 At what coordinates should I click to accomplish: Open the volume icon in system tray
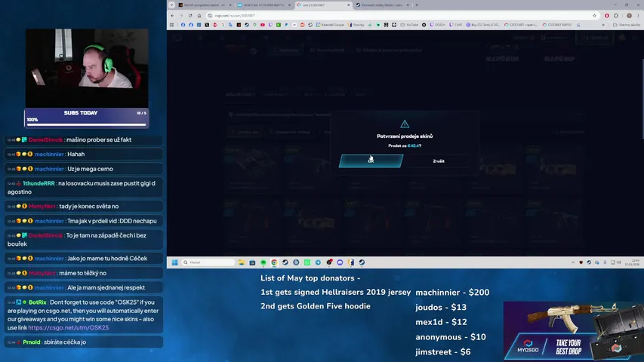coord(619,262)
